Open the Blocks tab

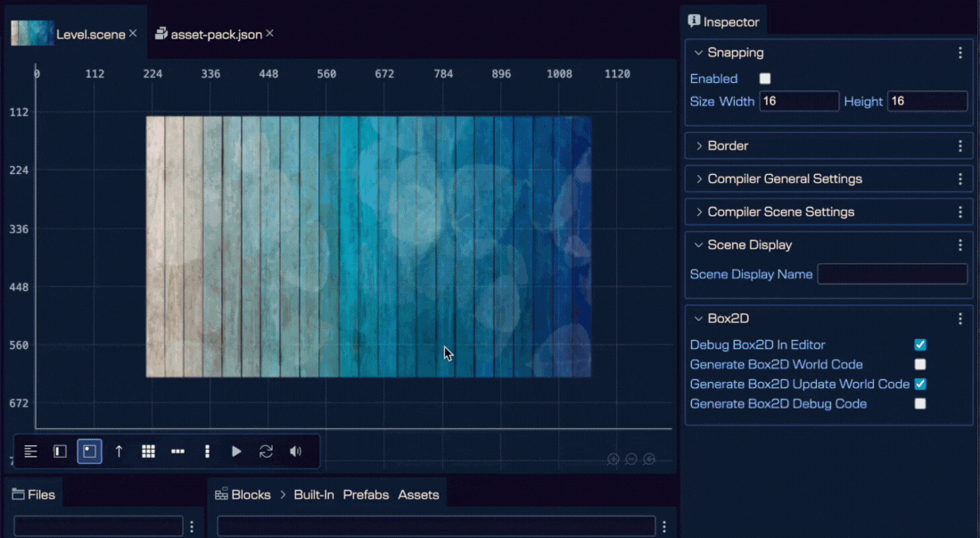tap(243, 495)
